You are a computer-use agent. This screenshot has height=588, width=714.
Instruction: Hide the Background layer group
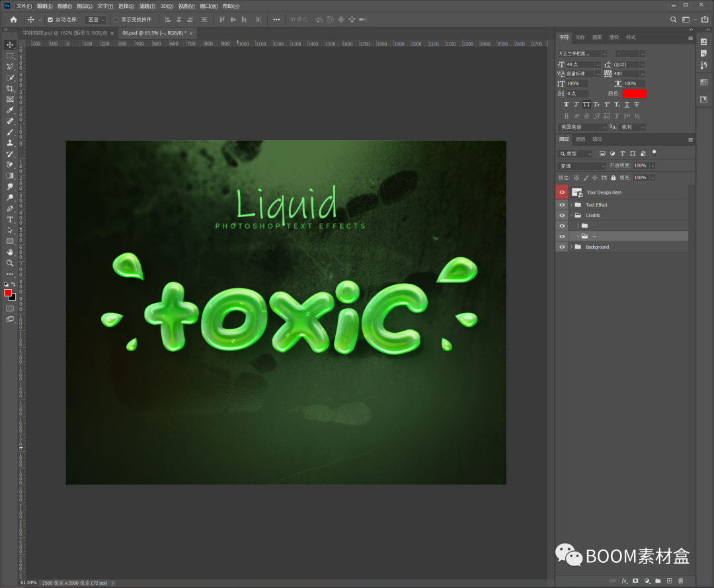pyautogui.click(x=561, y=247)
